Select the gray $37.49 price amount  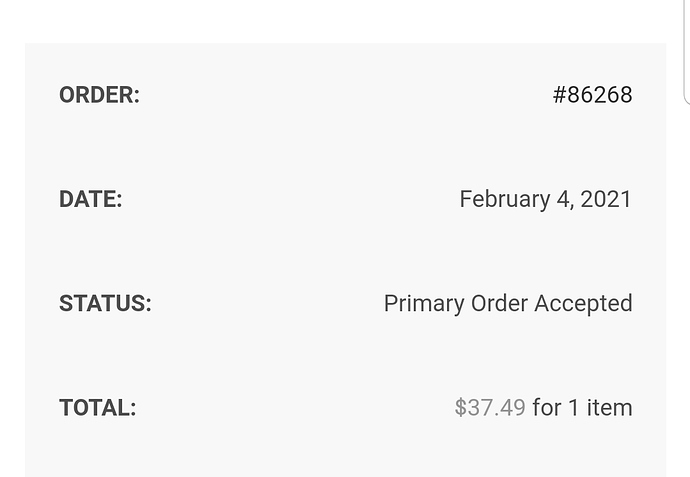pyautogui.click(x=490, y=407)
